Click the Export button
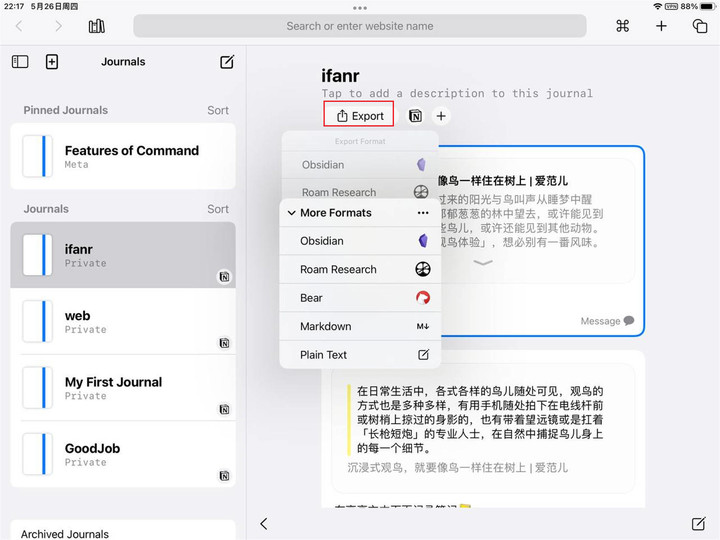 [x=359, y=114]
